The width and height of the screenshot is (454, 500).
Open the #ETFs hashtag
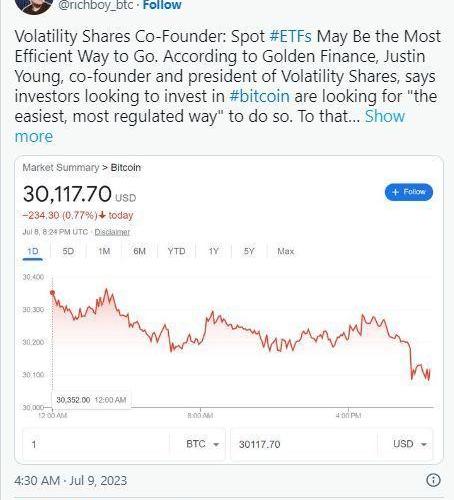click(290, 36)
